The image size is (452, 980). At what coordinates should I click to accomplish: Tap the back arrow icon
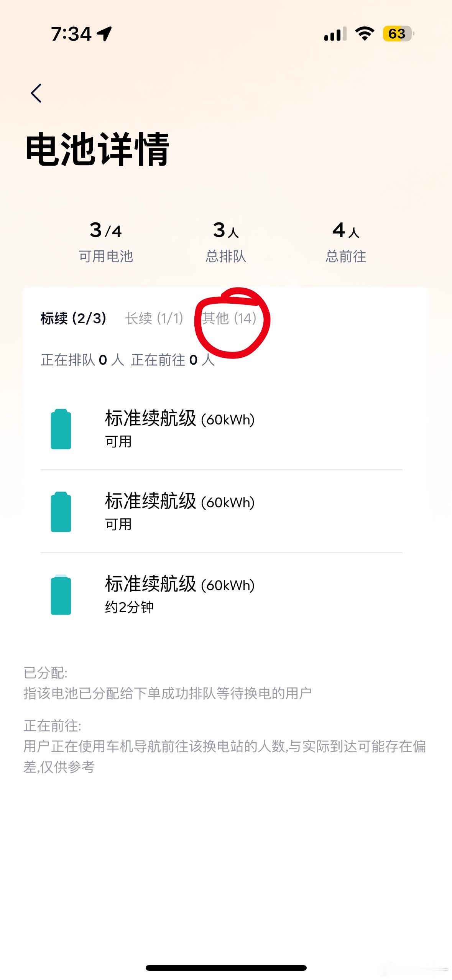tap(36, 93)
